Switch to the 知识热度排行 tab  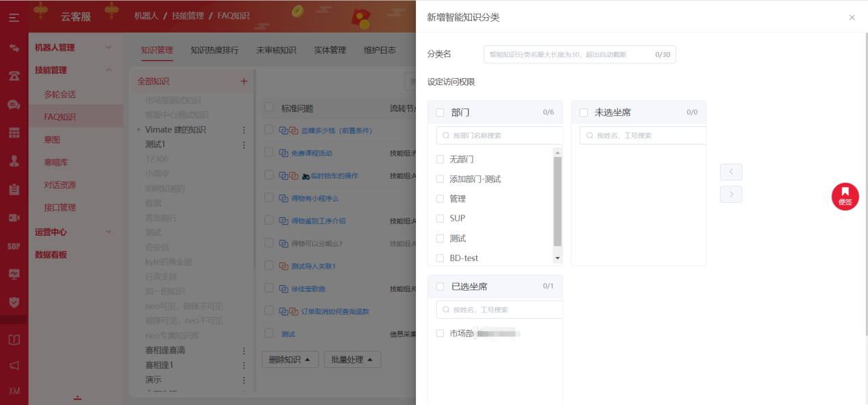[214, 50]
